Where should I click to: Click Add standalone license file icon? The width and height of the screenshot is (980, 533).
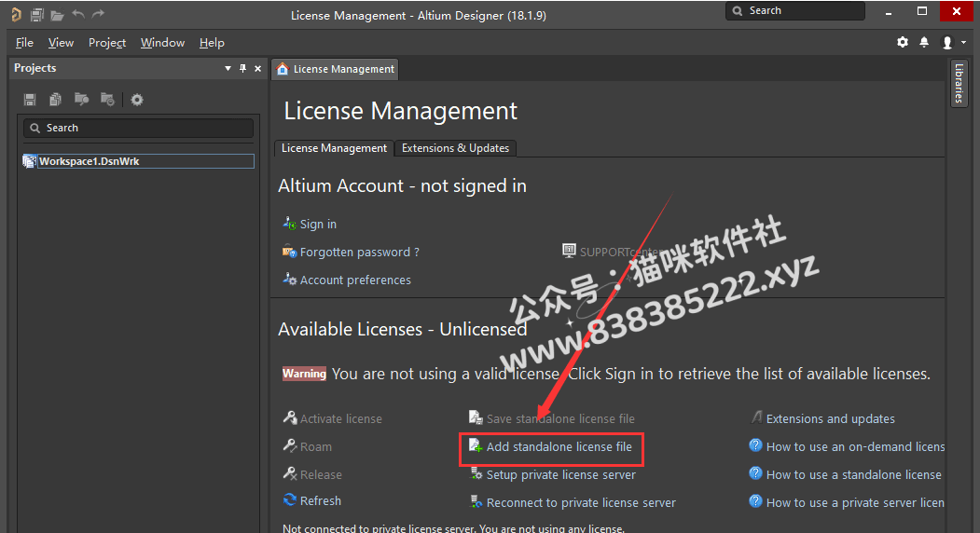(x=476, y=445)
